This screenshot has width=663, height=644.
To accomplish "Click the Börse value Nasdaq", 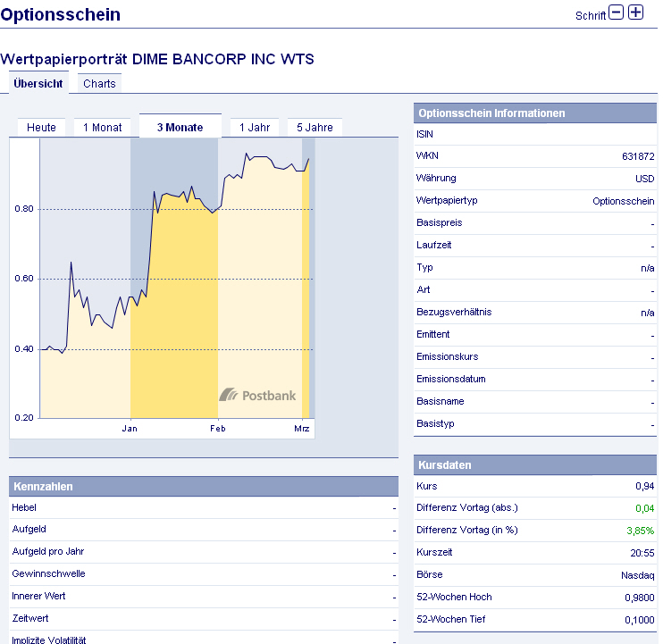I will [x=638, y=575].
